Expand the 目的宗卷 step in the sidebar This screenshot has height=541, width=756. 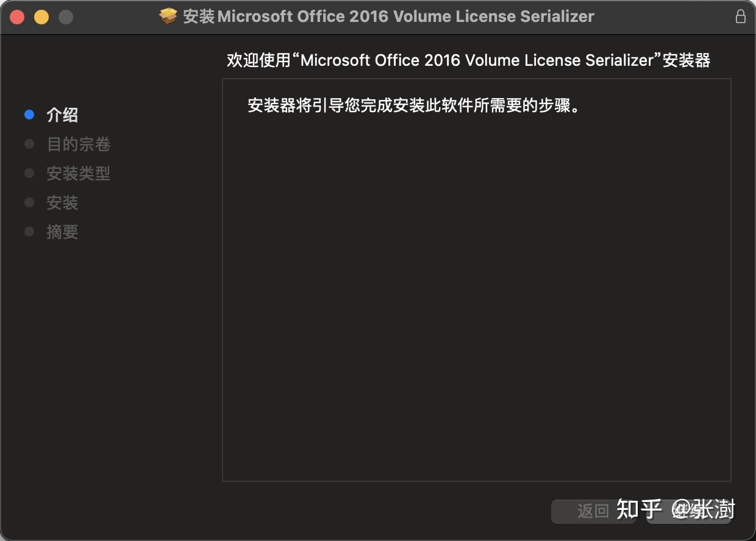79,144
